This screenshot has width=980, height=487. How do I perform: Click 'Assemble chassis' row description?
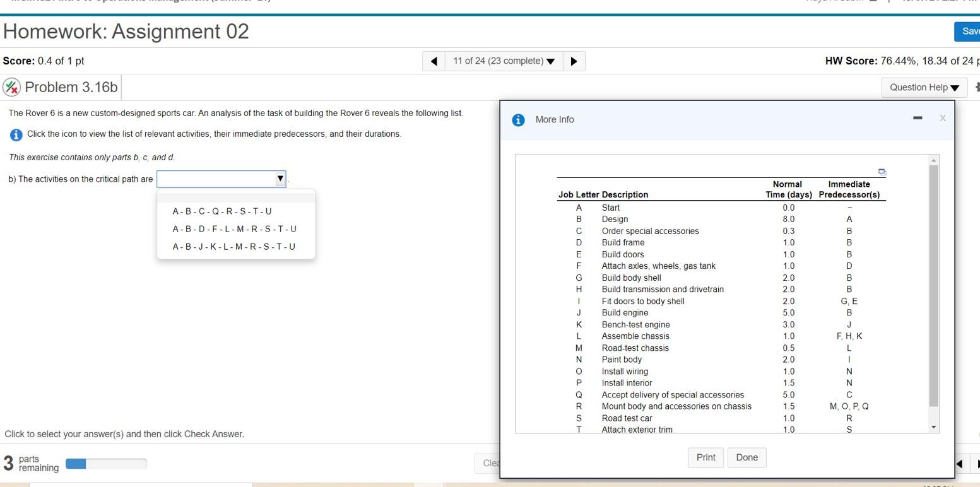pyautogui.click(x=635, y=336)
